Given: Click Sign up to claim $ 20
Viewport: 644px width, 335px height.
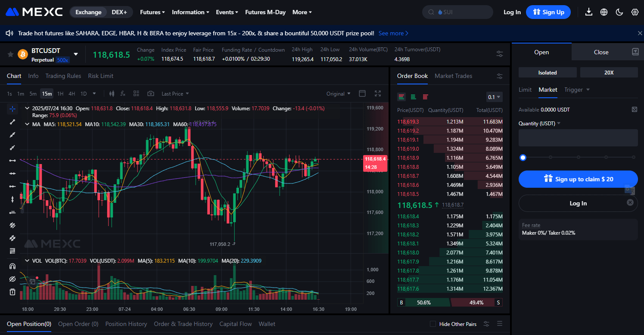Looking at the screenshot, I should click(578, 179).
